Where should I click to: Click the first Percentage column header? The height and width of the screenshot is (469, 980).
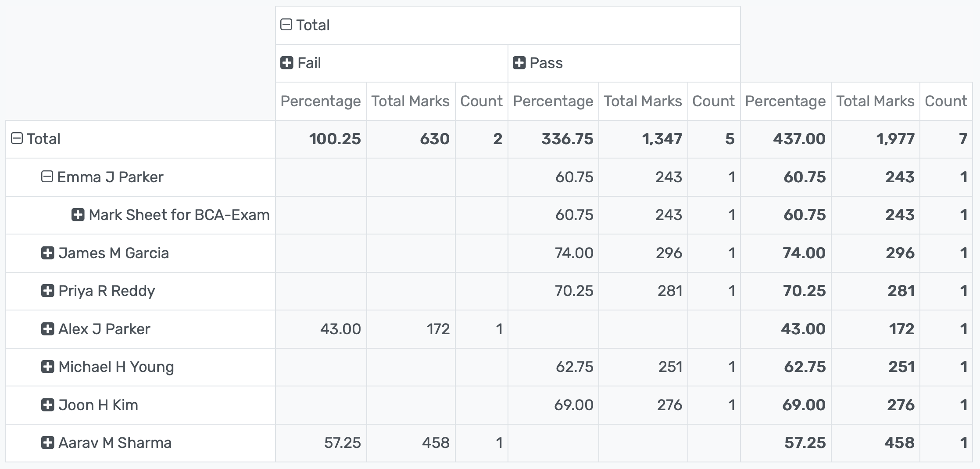pos(321,101)
